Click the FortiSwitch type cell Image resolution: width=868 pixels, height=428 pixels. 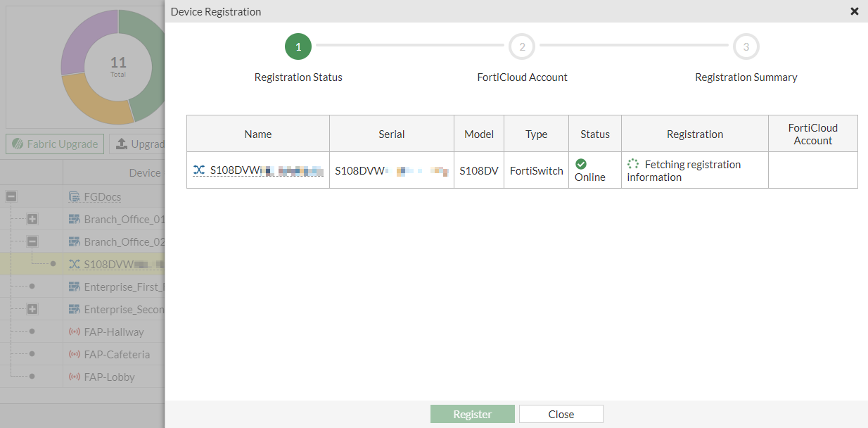(x=537, y=170)
